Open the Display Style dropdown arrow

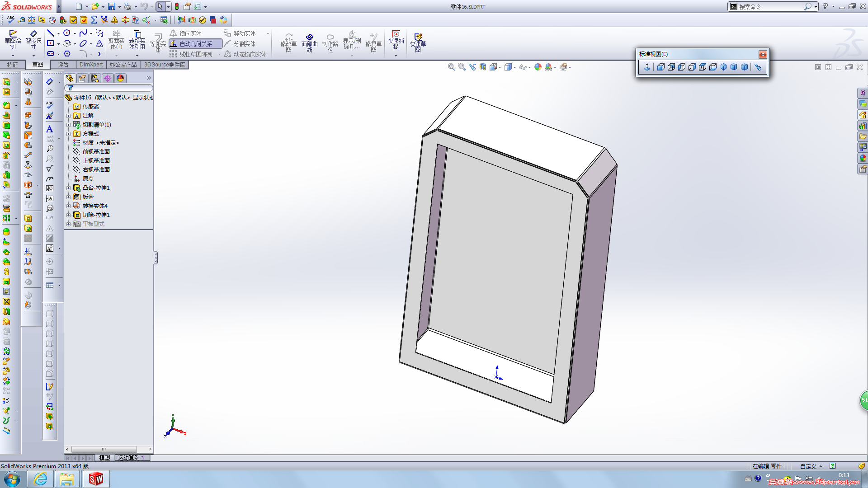[515, 67]
